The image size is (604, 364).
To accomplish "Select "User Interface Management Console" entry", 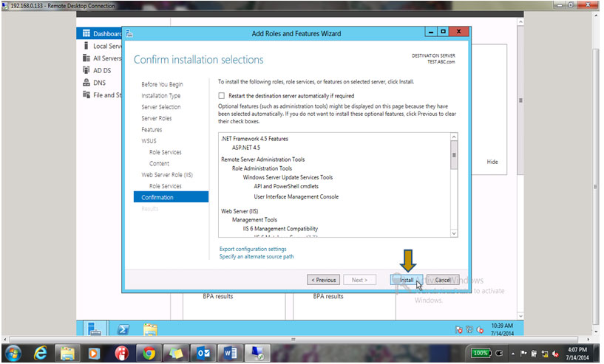I will pyautogui.click(x=296, y=196).
